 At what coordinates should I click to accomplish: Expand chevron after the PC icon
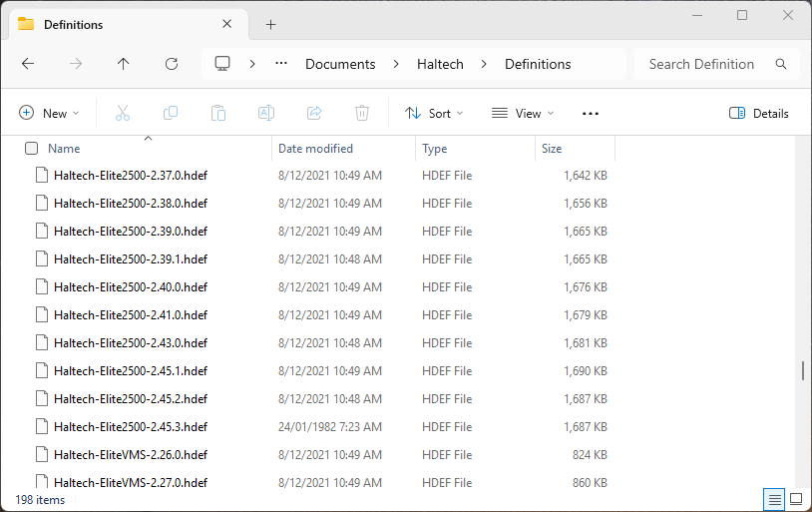252,64
